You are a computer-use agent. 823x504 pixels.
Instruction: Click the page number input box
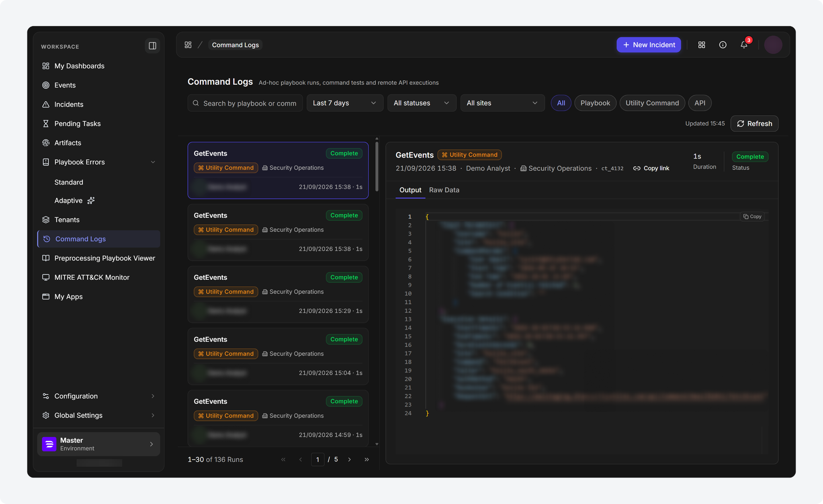(317, 460)
